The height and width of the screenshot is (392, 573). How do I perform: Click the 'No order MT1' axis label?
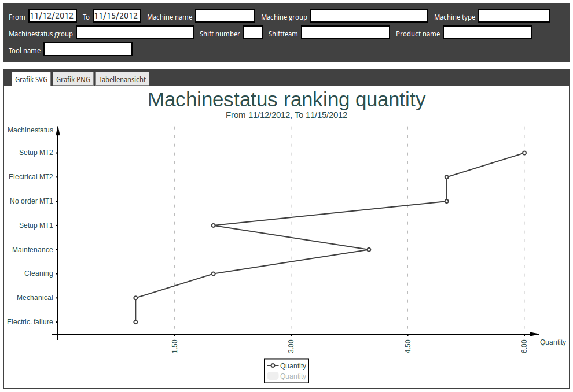(31, 201)
